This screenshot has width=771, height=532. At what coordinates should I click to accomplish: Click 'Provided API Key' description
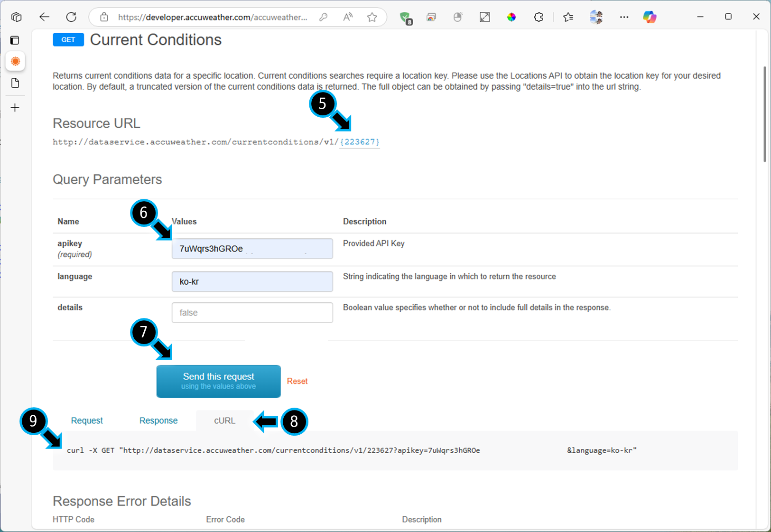(374, 243)
